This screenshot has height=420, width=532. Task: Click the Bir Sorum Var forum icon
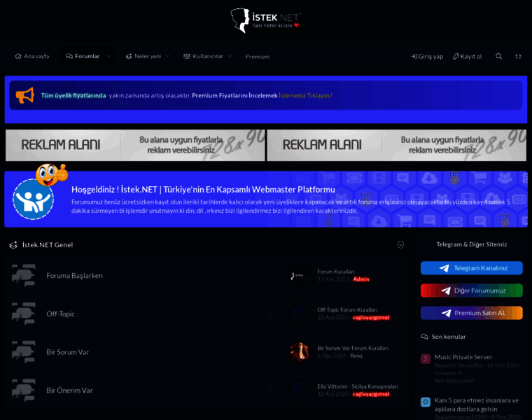[23, 352]
